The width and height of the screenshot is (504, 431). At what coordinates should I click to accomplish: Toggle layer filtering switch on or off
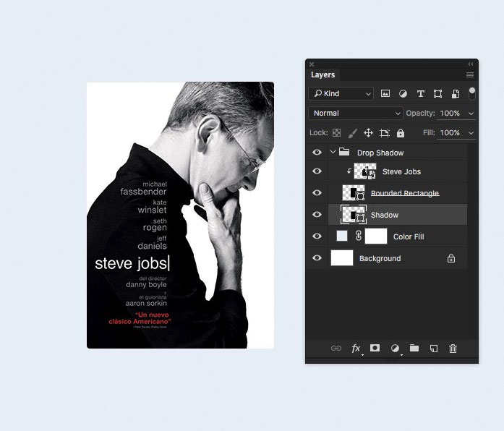click(472, 93)
